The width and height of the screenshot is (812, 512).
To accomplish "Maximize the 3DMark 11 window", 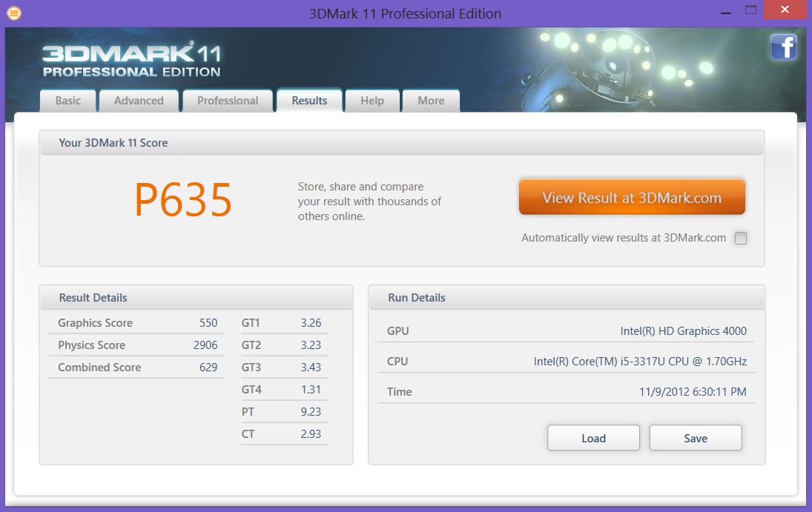I will coord(751,10).
